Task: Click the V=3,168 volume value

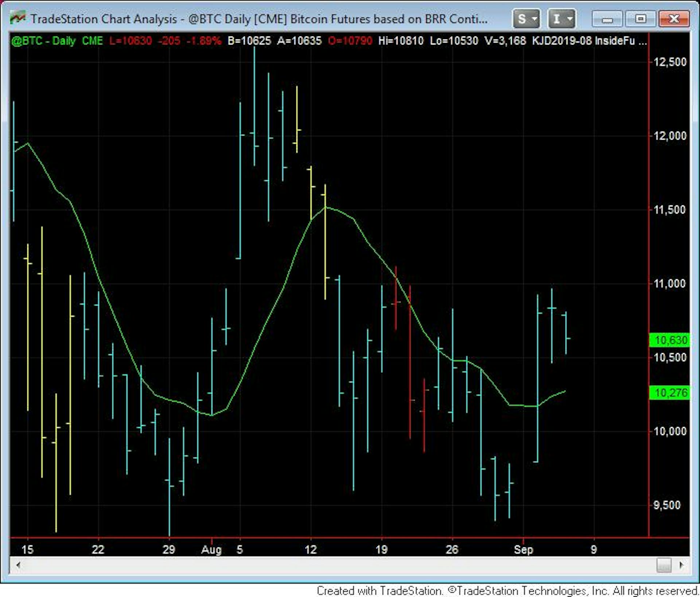Action: tap(505, 41)
